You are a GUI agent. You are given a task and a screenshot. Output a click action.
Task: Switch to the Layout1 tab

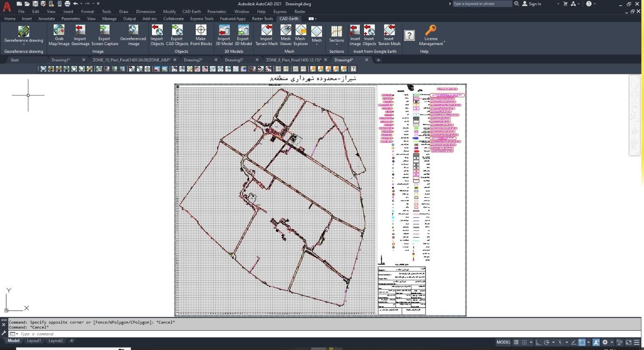(x=34, y=341)
